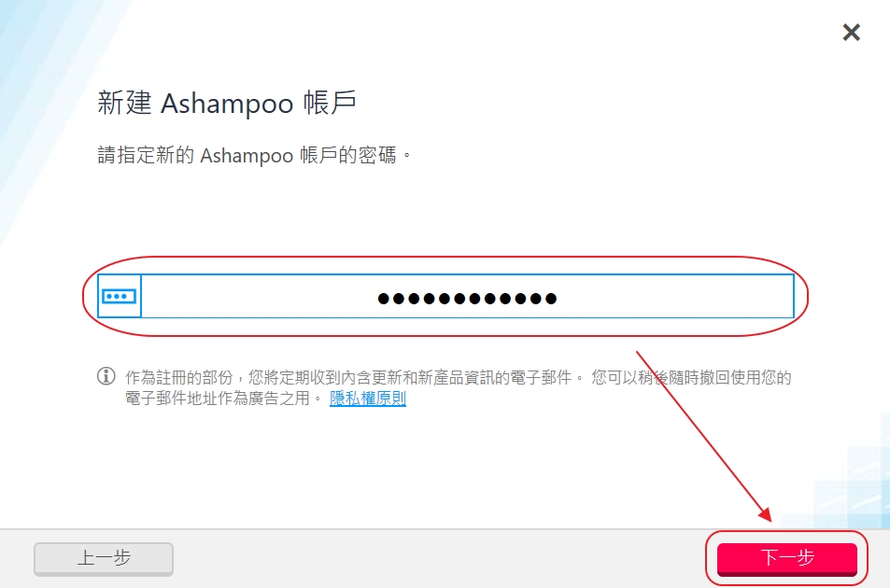
Task: Click the 電子郵件地址作為廣告之用 text line
Action: 218,398
